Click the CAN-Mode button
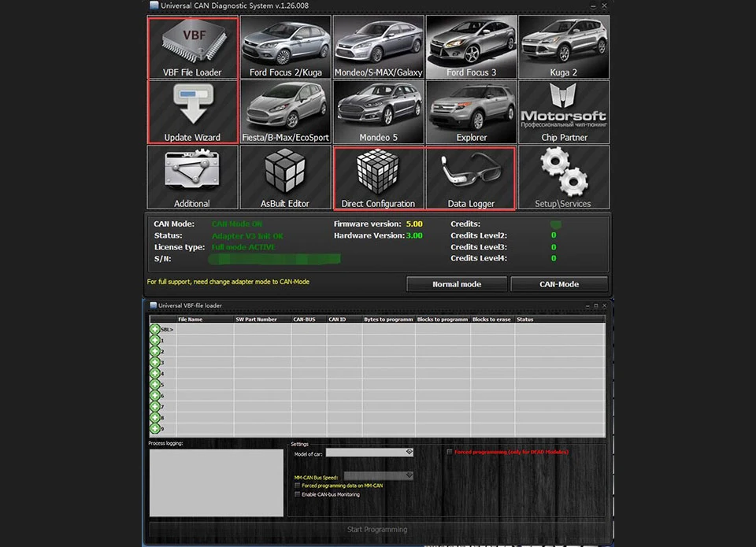756x547 pixels. tap(559, 284)
